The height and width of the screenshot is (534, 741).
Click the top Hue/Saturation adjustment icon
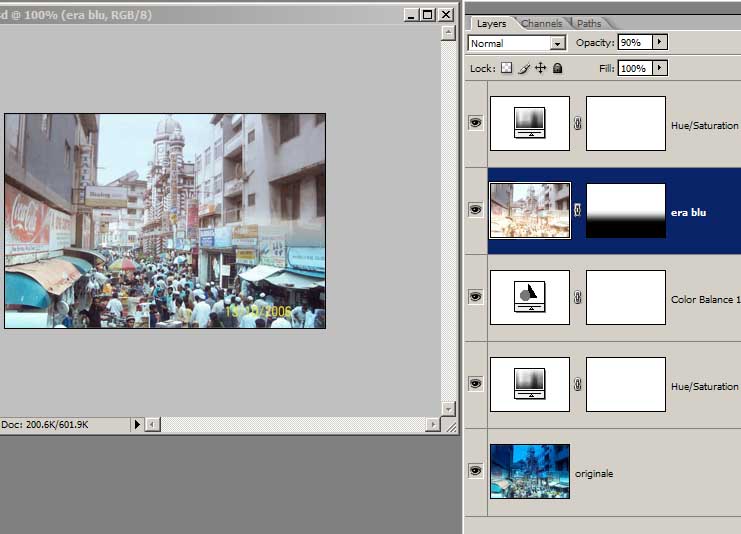529,123
